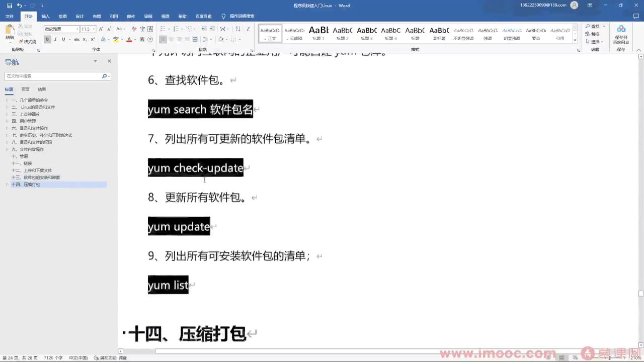Image resolution: width=644 pixels, height=362 pixels.
Task: Click the 查找 Find button
Action: pyautogui.click(x=593, y=26)
